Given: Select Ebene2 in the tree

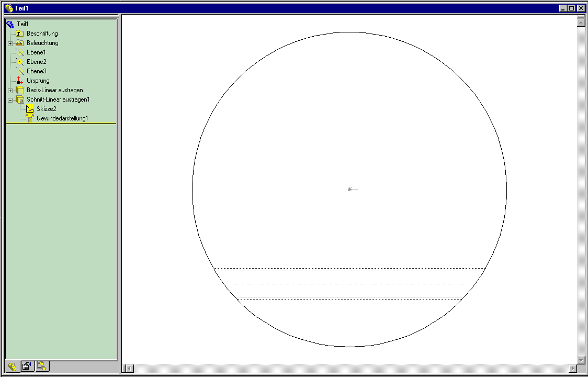Looking at the screenshot, I should (x=37, y=62).
